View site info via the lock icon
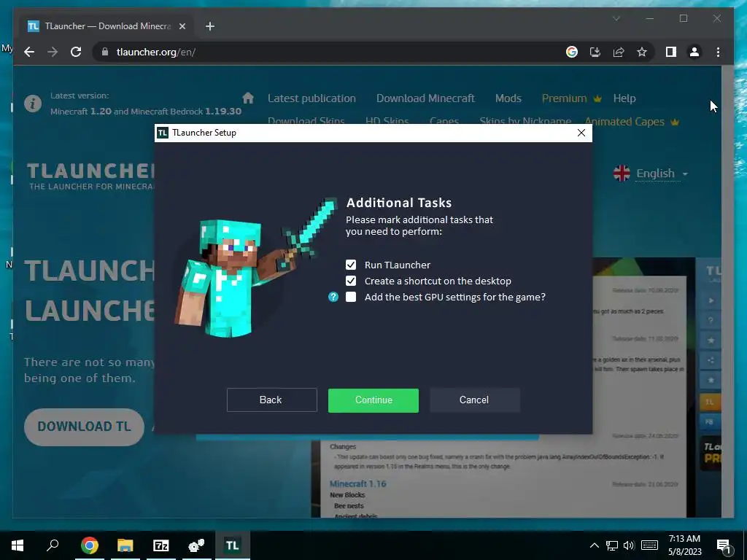Viewport: 747px width, 560px height. [x=105, y=52]
